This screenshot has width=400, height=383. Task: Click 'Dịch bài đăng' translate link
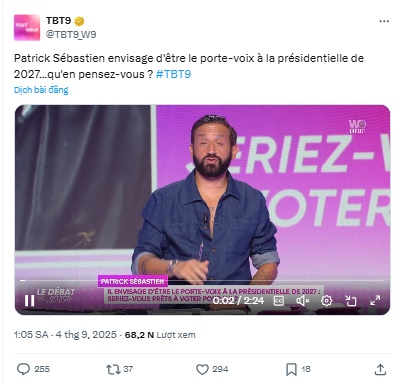tap(41, 90)
